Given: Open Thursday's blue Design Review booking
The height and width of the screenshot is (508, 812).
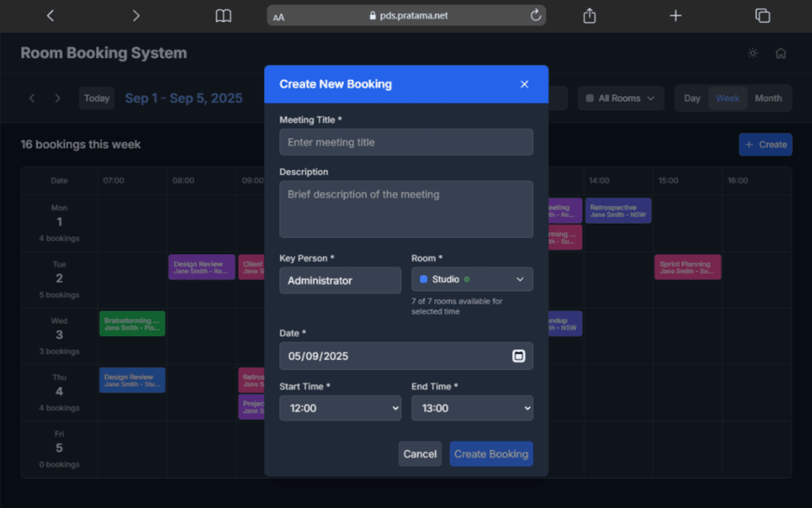Looking at the screenshot, I should tap(132, 380).
